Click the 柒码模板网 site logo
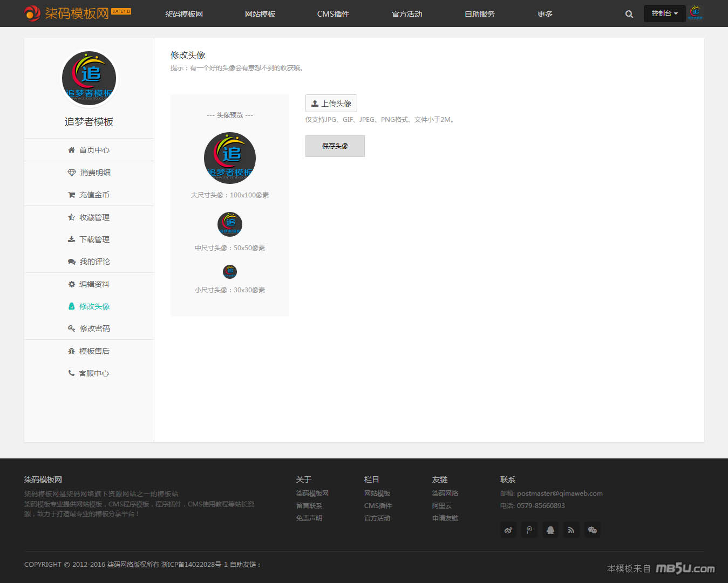 77,13
